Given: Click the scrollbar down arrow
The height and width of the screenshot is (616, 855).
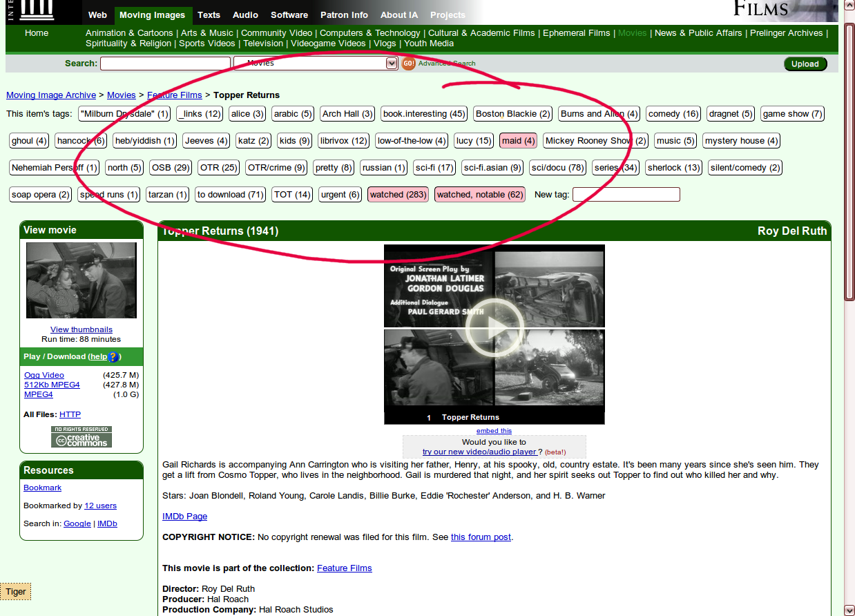Looking at the screenshot, I should click(x=849, y=610).
